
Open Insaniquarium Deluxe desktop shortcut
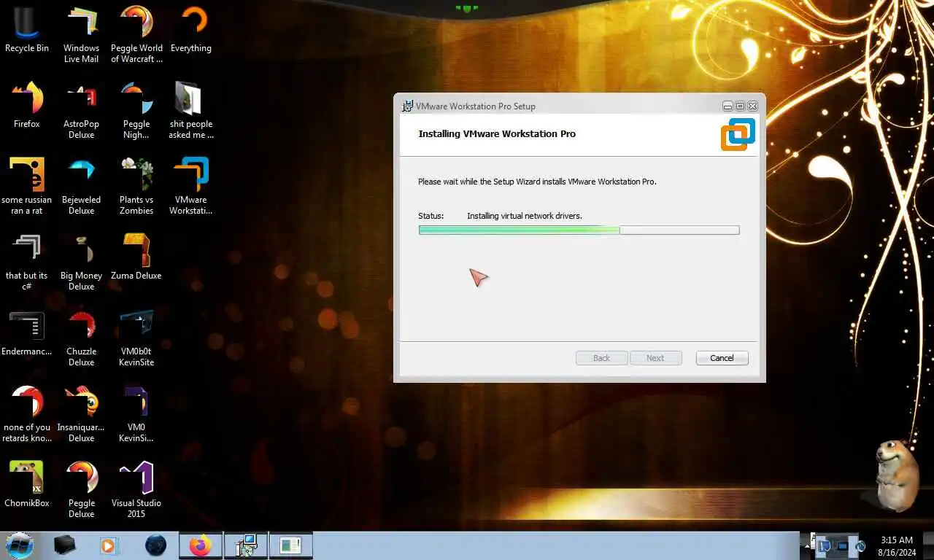(81, 413)
